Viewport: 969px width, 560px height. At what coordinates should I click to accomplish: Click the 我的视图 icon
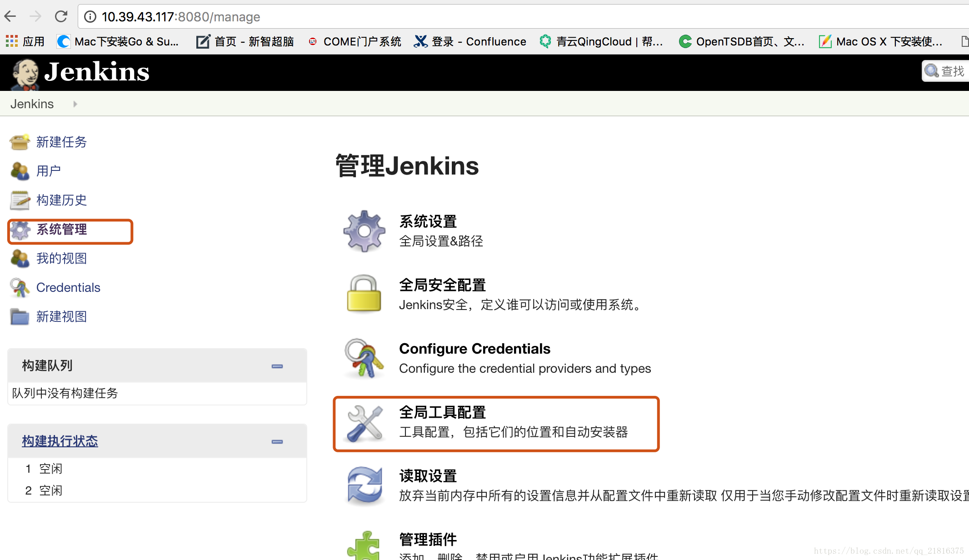pyautogui.click(x=20, y=258)
